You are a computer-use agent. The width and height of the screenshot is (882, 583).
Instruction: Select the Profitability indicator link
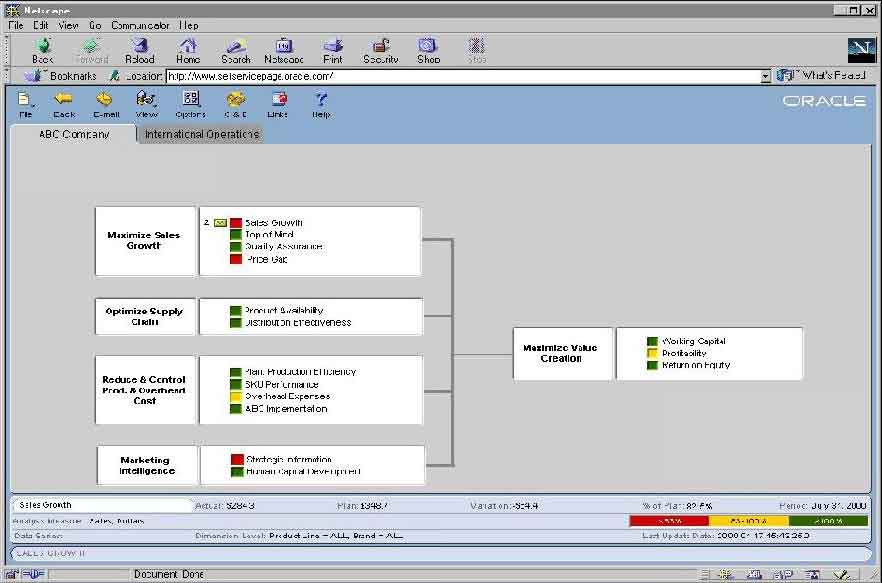point(684,353)
